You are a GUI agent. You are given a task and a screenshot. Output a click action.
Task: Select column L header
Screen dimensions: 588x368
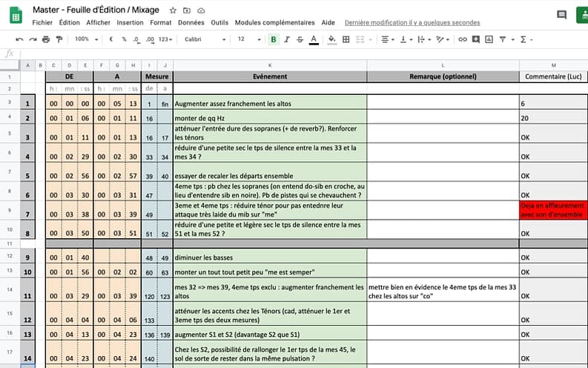point(443,65)
